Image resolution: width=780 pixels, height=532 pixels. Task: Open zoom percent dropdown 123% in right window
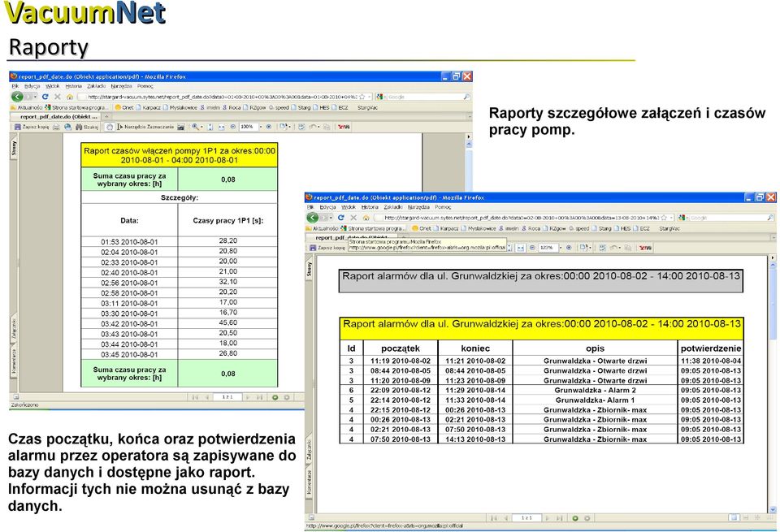click(x=561, y=248)
